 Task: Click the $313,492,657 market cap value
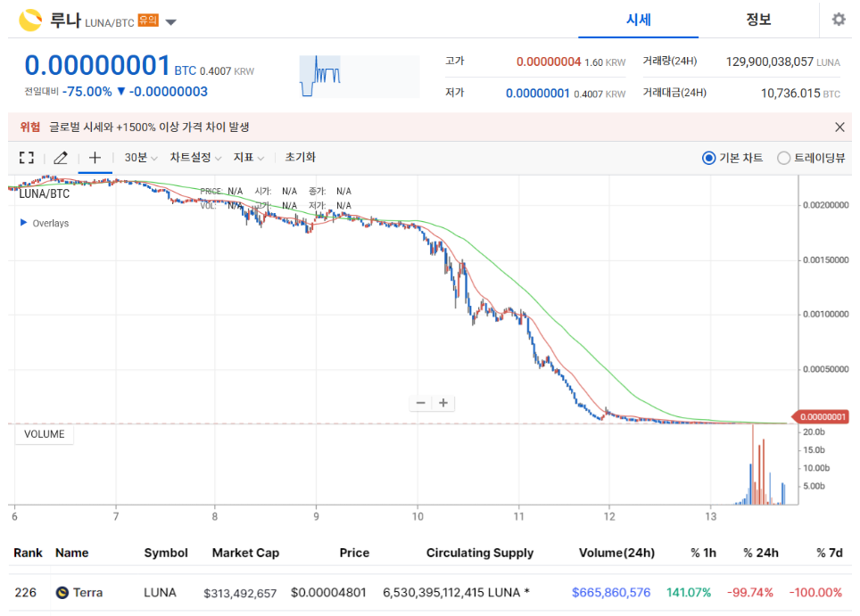240,593
